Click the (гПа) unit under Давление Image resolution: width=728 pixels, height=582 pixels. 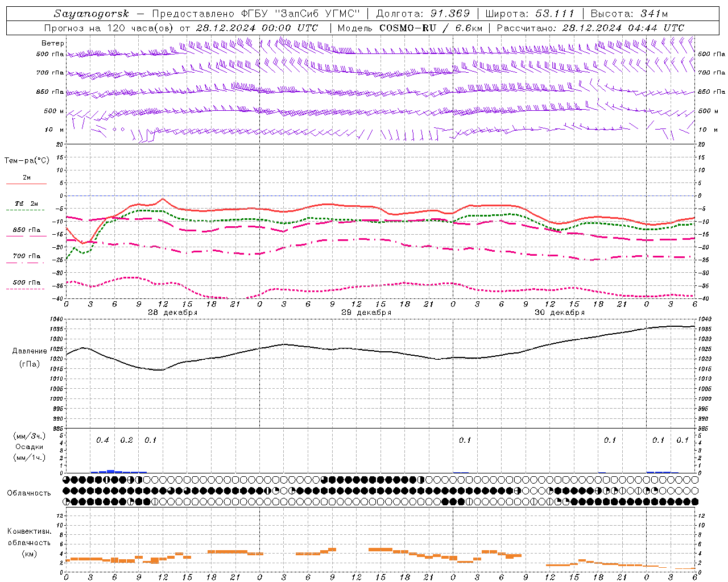(29, 364)
